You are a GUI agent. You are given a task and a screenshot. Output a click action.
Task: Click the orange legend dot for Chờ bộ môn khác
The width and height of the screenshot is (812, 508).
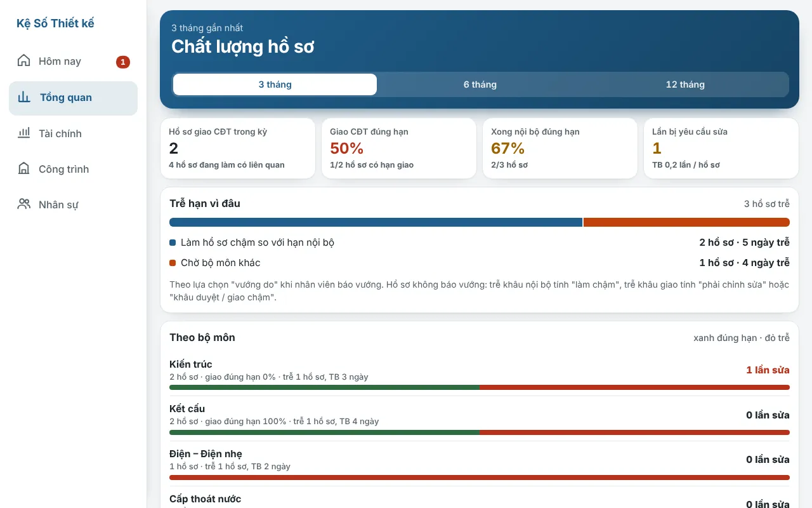click(x=173, y=263)
